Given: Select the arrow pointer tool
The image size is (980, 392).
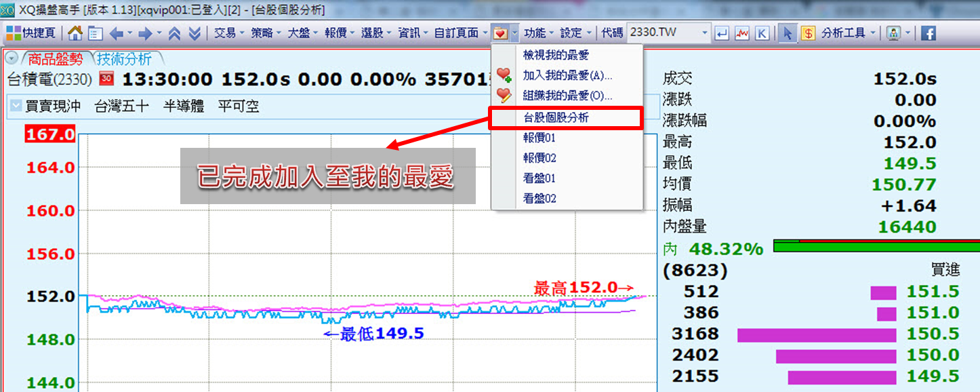Looking at the screenshot, I should click(x=788, y=33).
